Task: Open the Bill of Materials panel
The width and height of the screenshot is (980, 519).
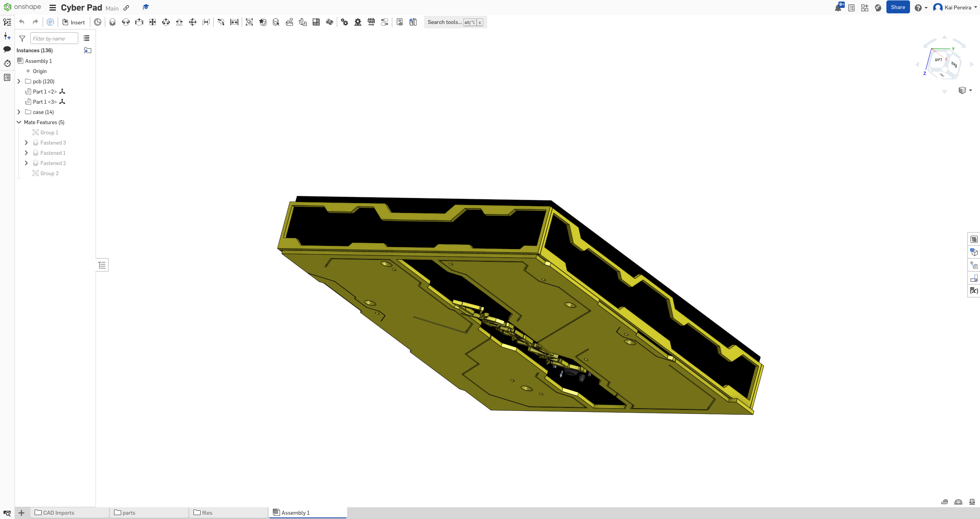Action: (x=974, y=239)
